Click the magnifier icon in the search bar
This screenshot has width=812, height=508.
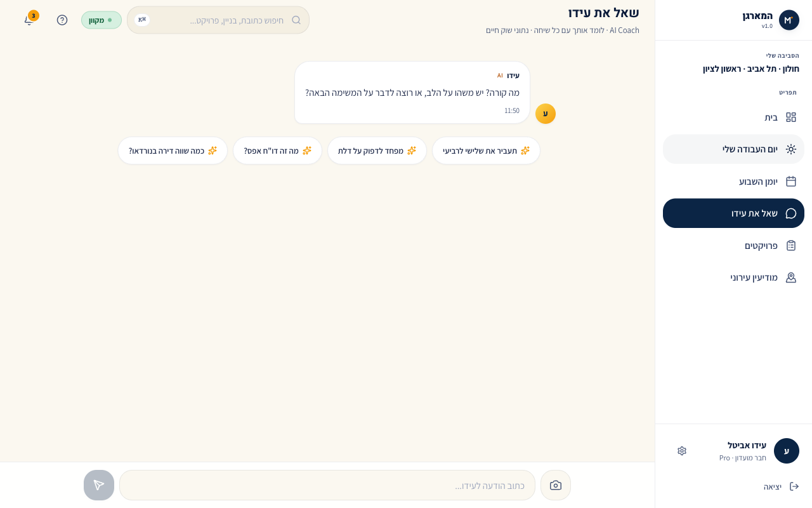click(296, 20)
